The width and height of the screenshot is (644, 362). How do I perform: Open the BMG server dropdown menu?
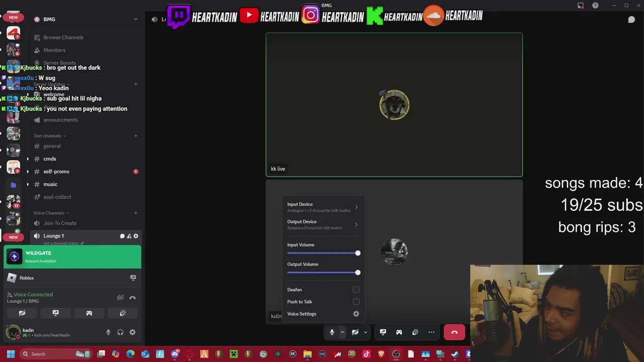click(x=86, y=19)
